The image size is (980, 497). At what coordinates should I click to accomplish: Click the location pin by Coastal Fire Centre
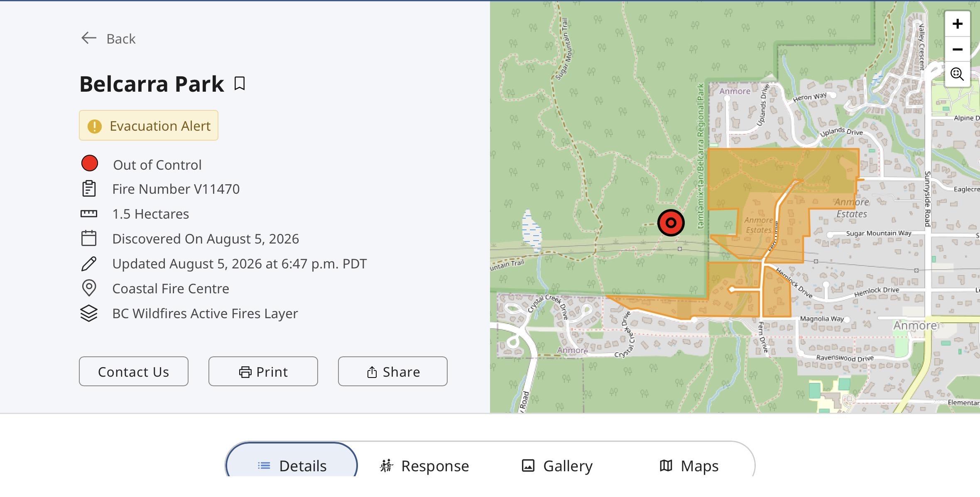click(x=89, y=288)
